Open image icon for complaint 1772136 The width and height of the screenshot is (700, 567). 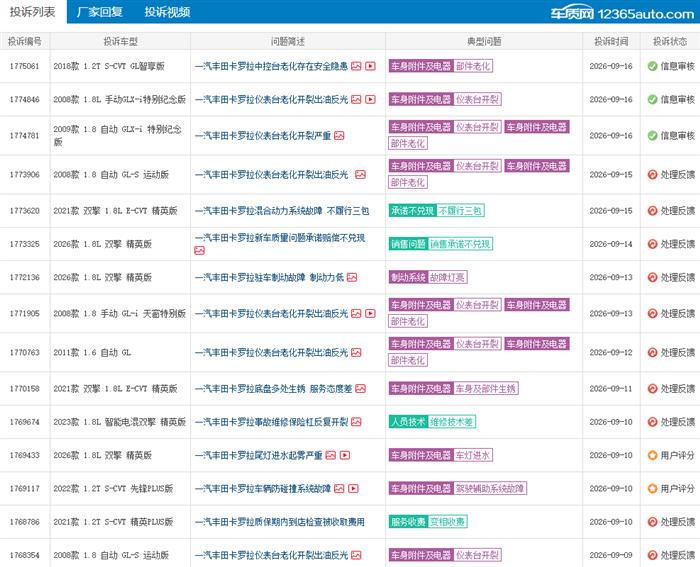point(352,278)
